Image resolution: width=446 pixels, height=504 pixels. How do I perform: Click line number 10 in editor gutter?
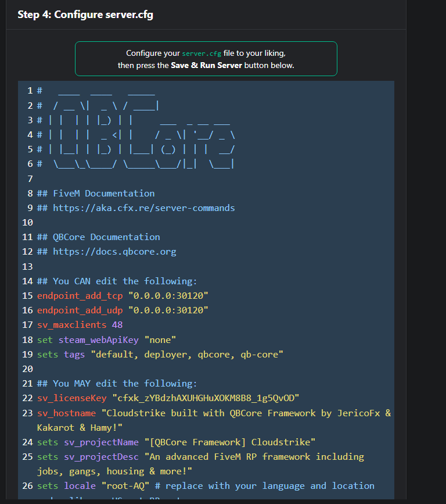point(28,223)
